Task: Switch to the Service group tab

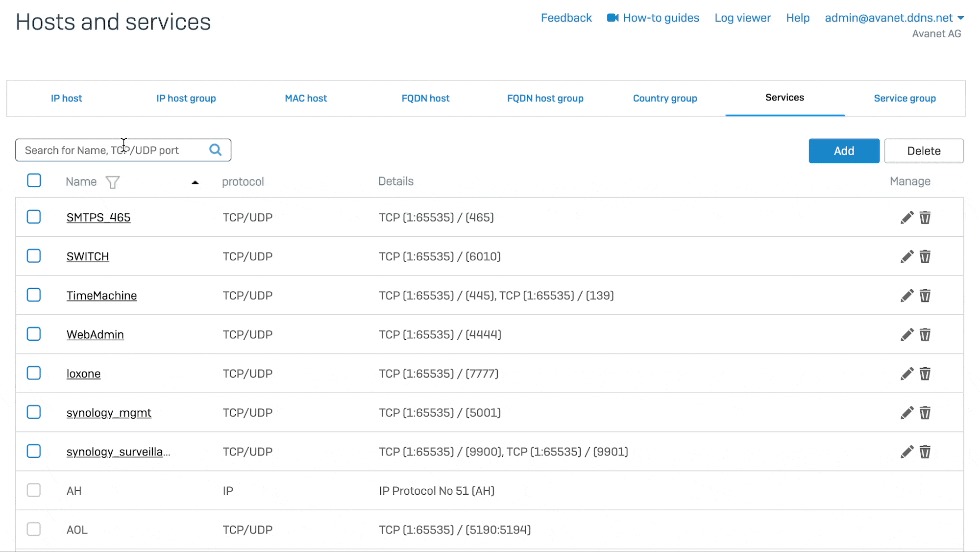Action: tap(905, 98)
